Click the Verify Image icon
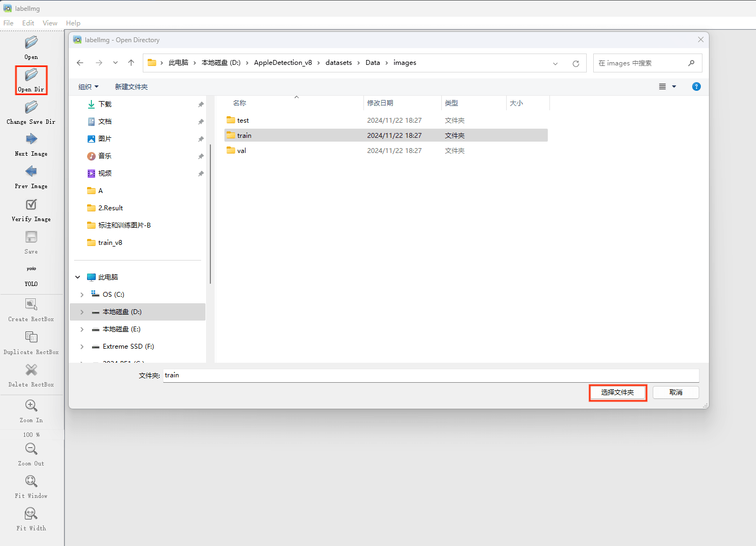This screenshot has height=546, width=756. (x=31, y=205)
